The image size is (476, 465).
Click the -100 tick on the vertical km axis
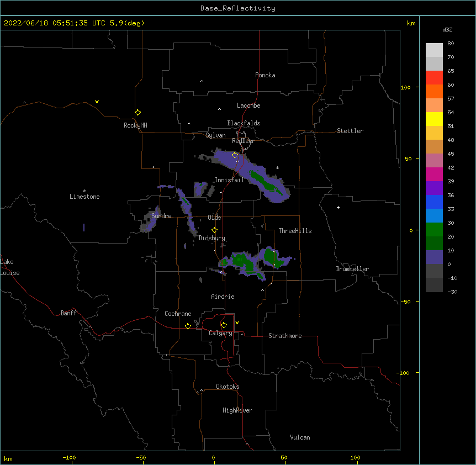404,373
